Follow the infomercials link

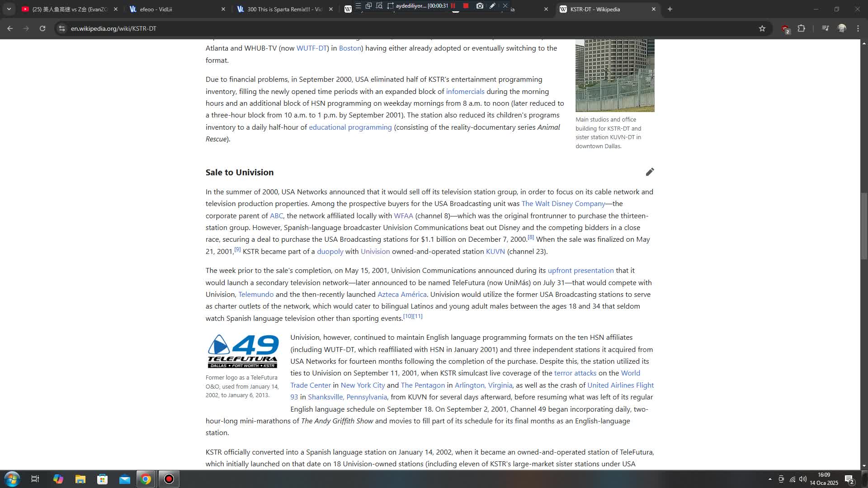point(465,91)
